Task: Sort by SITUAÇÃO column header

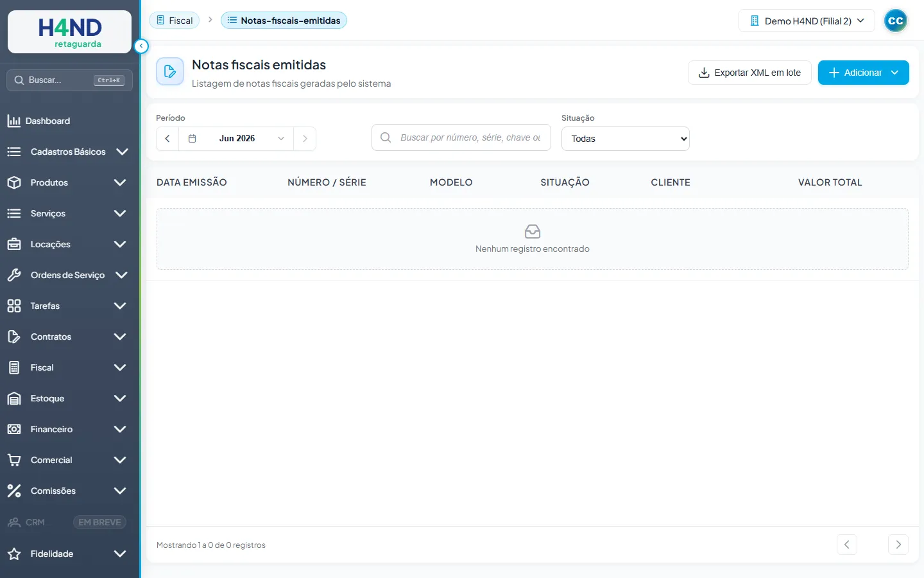Action: click(x=565, y=182)
